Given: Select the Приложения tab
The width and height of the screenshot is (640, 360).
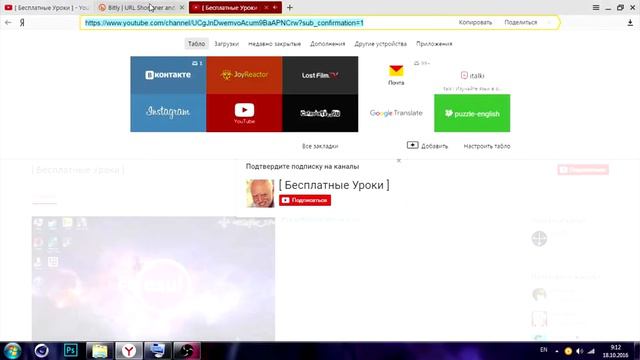Looking at the screenshot, I should click(434, 44).
